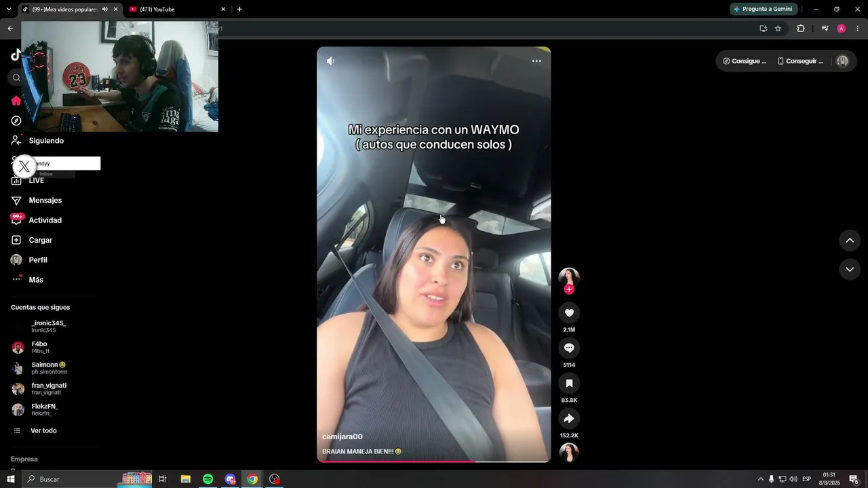Like the Waymo video with the heart
This screenshot has width=868, height=488.
point(569,312)
